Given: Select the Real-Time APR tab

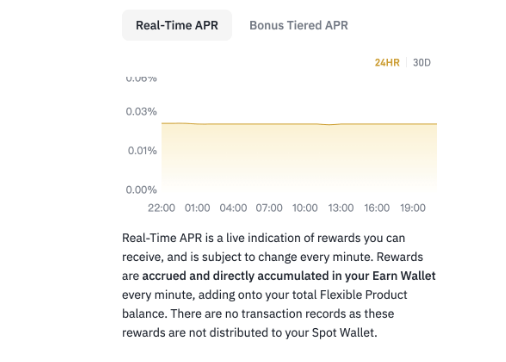Looking at the screenshot, I should (177, 25).
